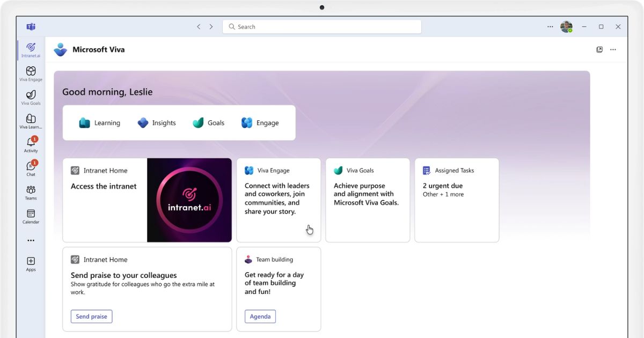644x338 pixels.
Task: Open Viva Goals sidebar app
Action: click(31, 97)
